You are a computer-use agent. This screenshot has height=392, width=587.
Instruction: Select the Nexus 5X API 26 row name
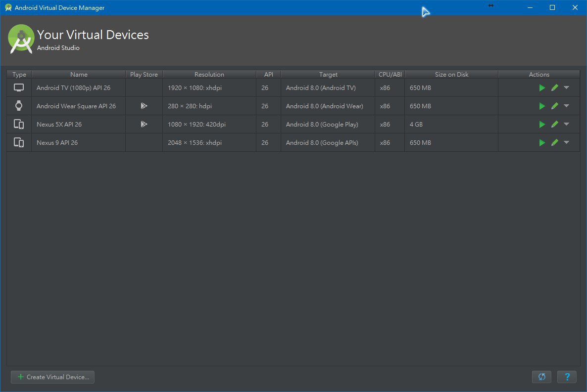pos(59,125)
